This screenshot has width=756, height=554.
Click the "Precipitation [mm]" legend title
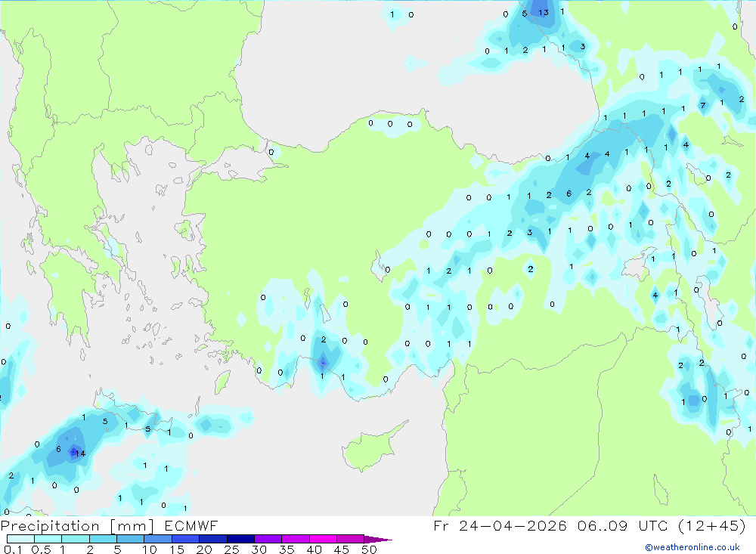click(77, 526)
